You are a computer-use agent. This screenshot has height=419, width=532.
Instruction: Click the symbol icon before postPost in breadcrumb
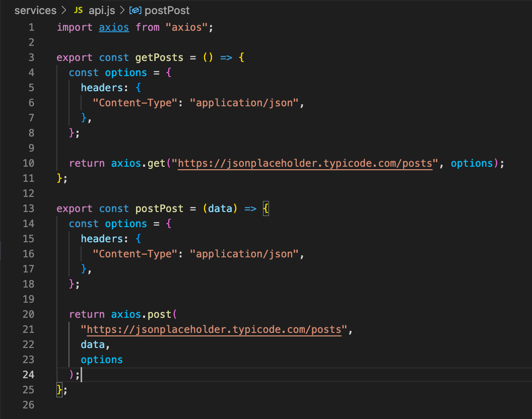134,10
